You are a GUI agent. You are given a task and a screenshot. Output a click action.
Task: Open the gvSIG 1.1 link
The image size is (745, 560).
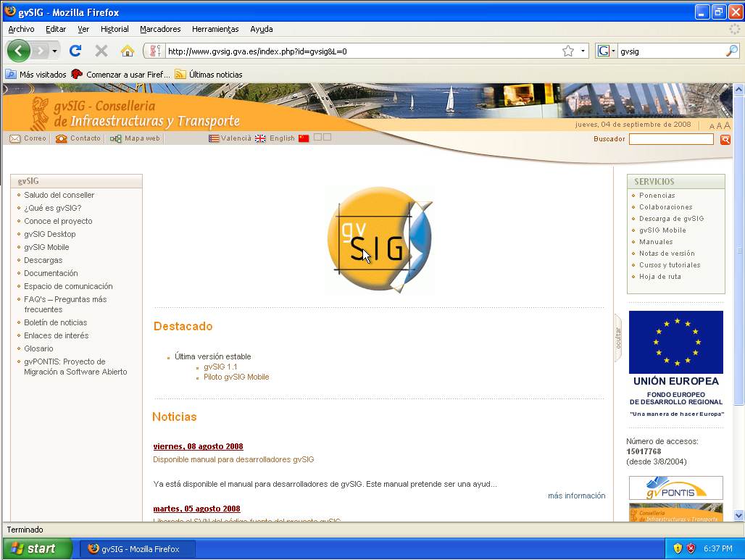[x=220, y=367]
